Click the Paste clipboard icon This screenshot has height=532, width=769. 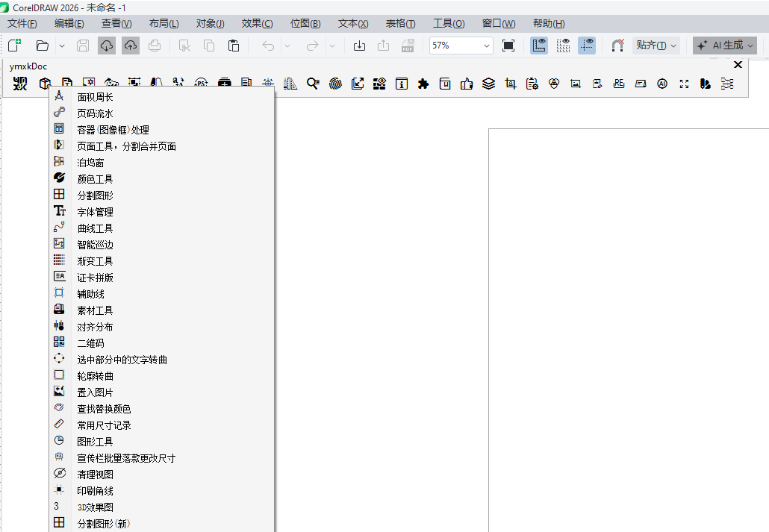(x=234, y=46)
